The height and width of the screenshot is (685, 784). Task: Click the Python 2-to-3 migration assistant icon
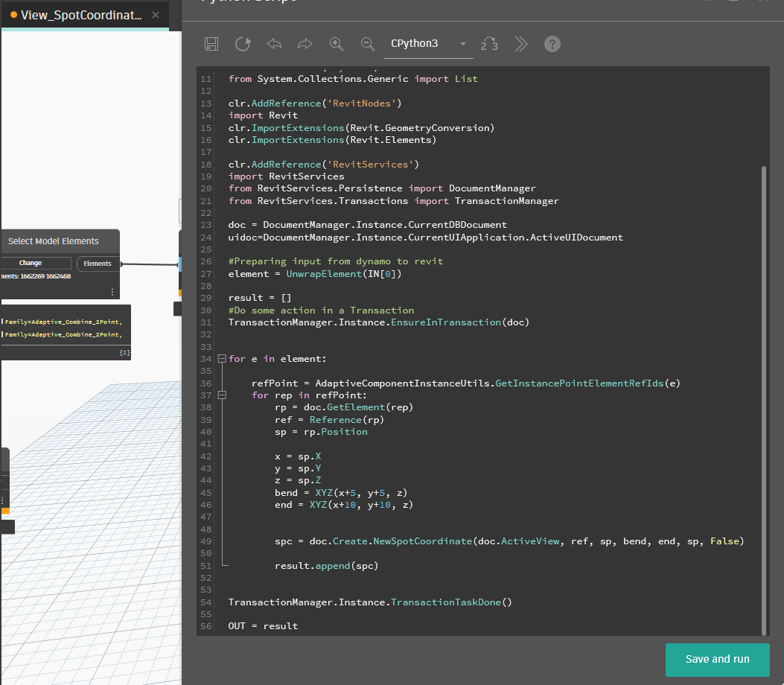coord(489,44)
